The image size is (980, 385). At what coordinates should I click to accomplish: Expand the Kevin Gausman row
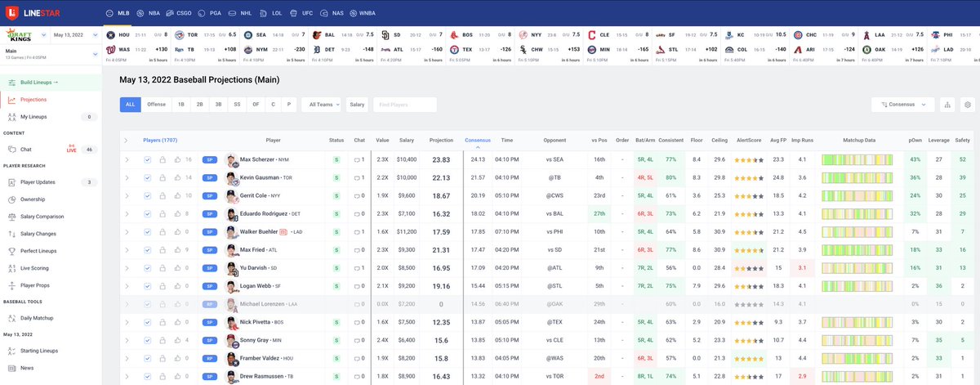click(127, 177)
